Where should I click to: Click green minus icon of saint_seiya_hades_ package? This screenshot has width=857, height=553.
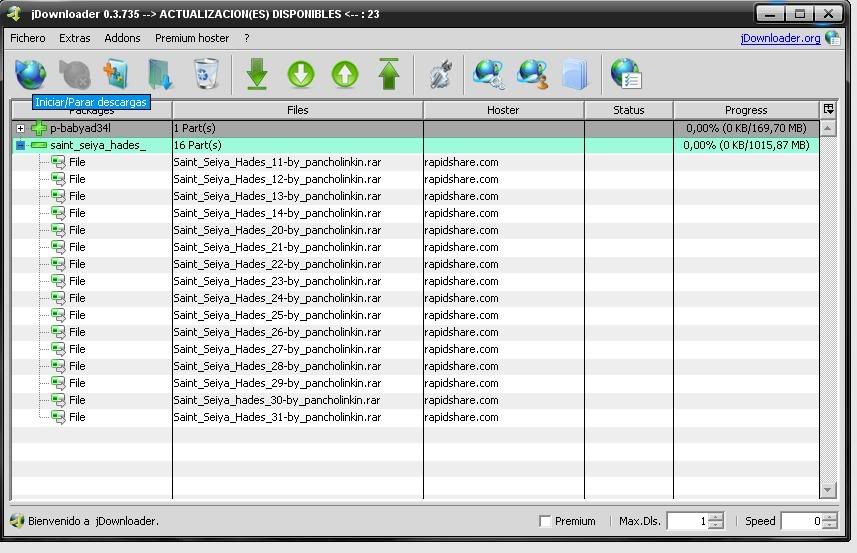39,145
